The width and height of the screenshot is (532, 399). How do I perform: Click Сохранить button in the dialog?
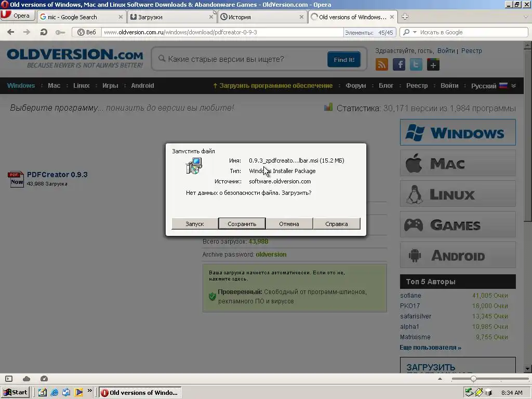[242, 224]
